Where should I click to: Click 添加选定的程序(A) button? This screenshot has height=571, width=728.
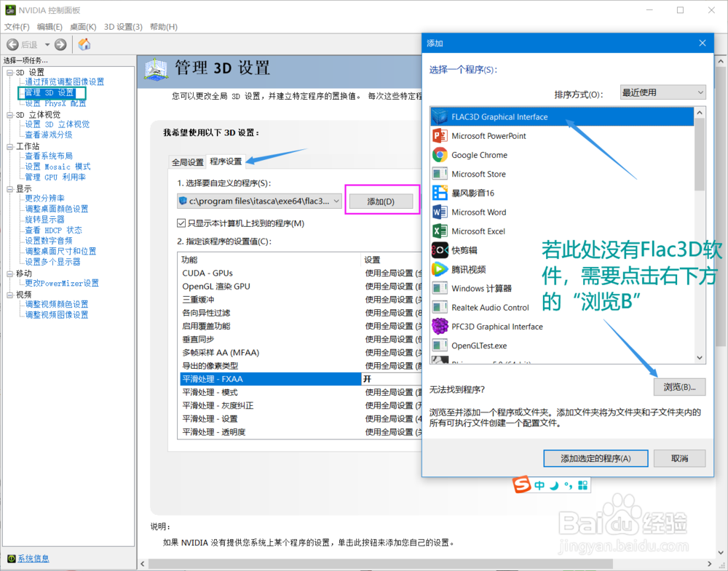point(596,458)
